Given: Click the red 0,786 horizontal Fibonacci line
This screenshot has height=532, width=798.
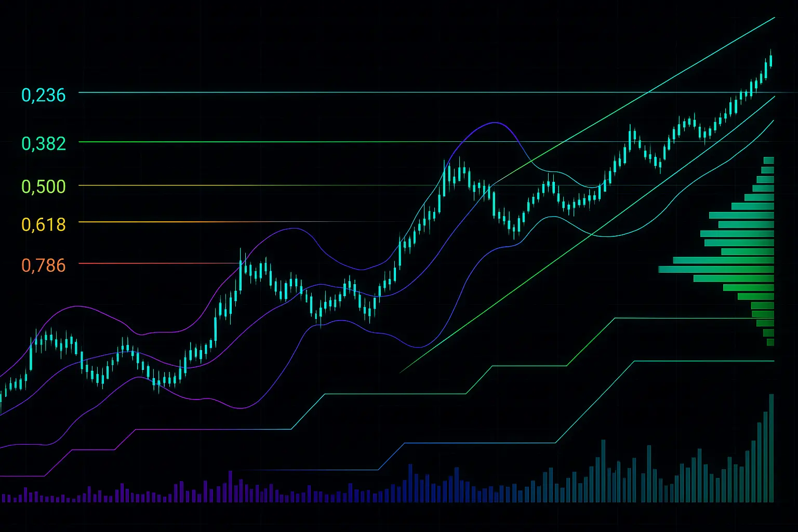Looking at the screenshot, I should click(x=156, y=263).
